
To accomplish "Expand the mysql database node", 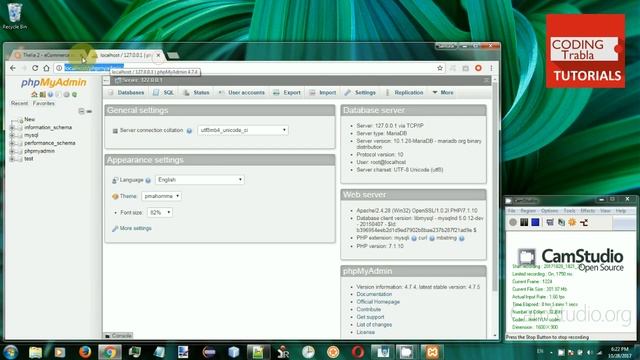I will pyautogui.click(x=12, y=136).
